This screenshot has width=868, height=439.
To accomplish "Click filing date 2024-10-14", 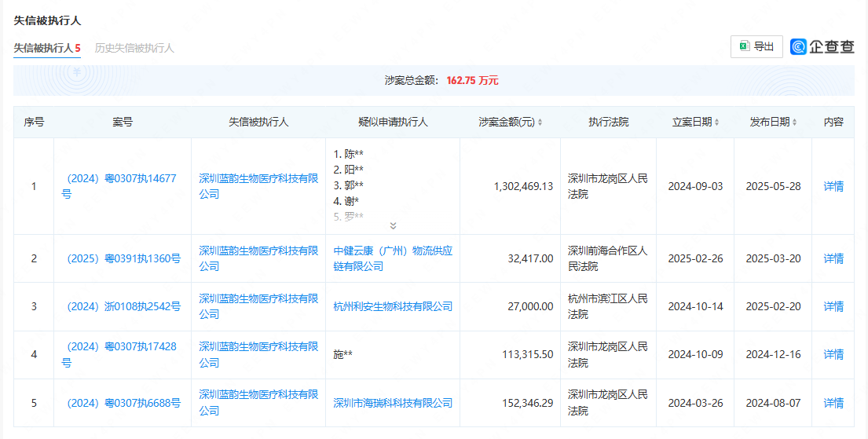I will (695, 307).
